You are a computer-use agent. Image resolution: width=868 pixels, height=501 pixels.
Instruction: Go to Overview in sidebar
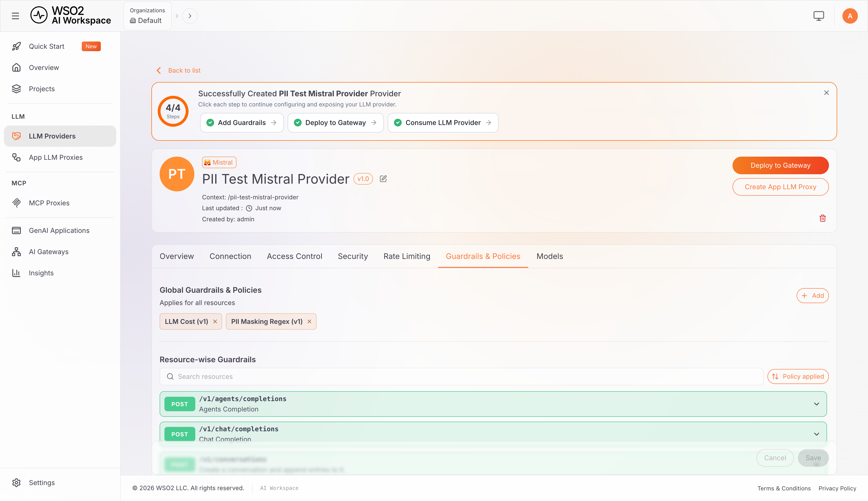[x=60, y=67]
